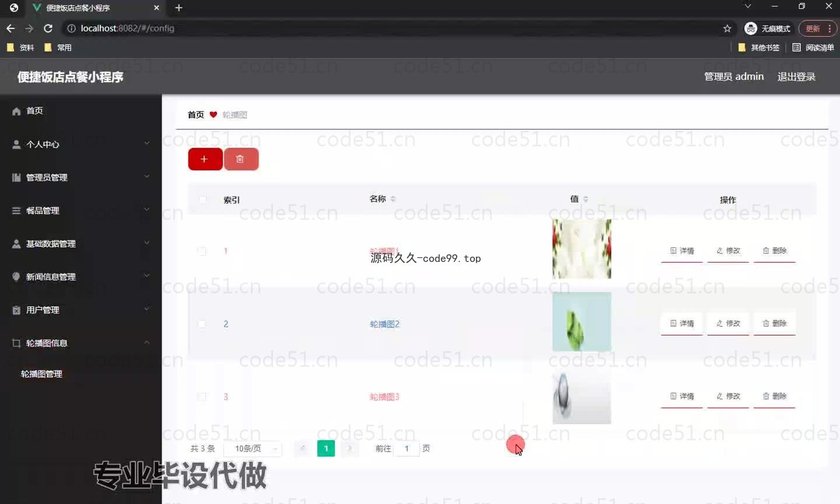
Task: Toggle the select-all header checkbox
Action: 202,200
